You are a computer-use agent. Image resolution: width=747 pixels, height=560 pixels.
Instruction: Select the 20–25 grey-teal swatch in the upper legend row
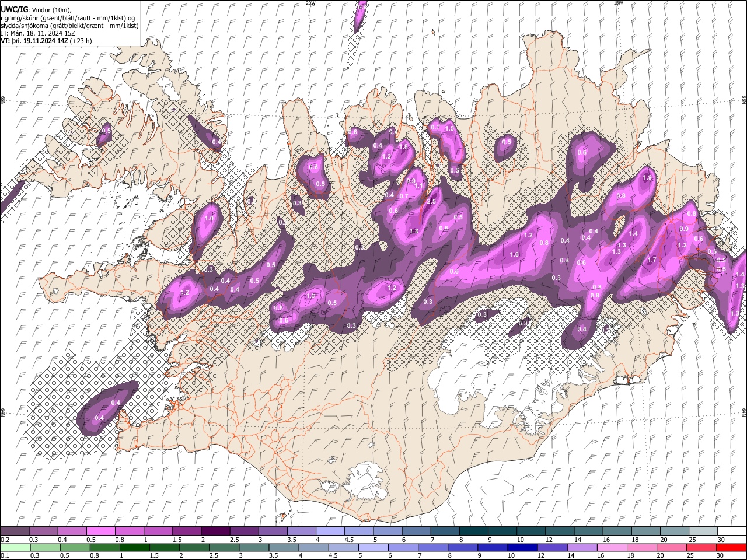click(x=674, y=531)
